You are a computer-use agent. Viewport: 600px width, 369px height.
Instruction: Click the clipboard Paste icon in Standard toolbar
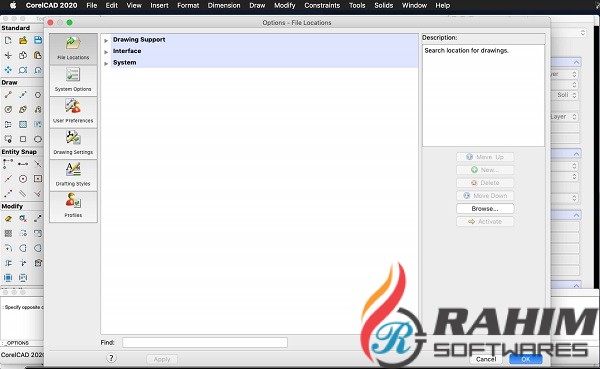tap(38, 55)
